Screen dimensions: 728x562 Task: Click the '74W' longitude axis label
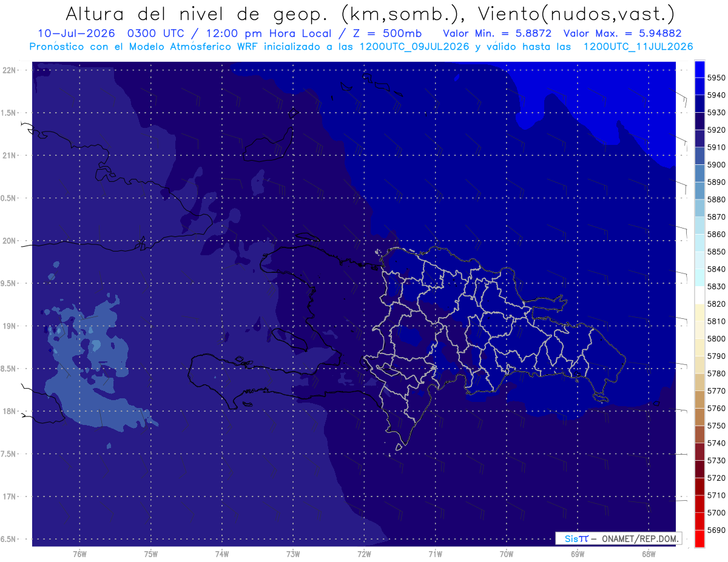click(x=222, y=554)
